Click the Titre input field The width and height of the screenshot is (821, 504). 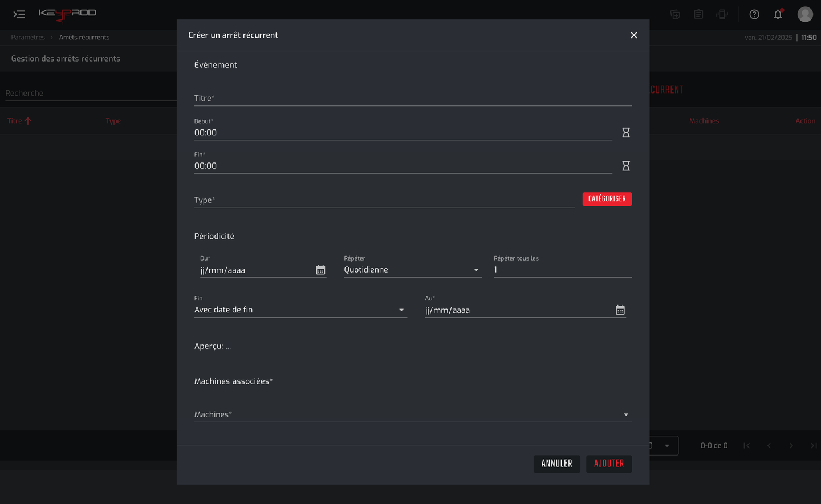point(413,98)
